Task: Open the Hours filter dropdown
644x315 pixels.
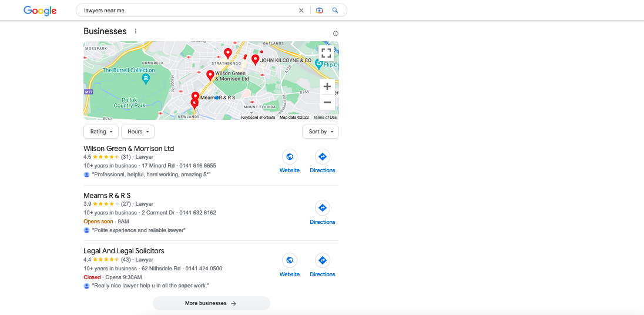Action: pos(138,132)
